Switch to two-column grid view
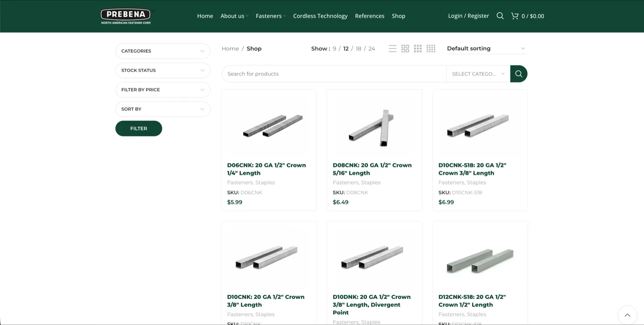The image size is (644, 325). (405, 49)
